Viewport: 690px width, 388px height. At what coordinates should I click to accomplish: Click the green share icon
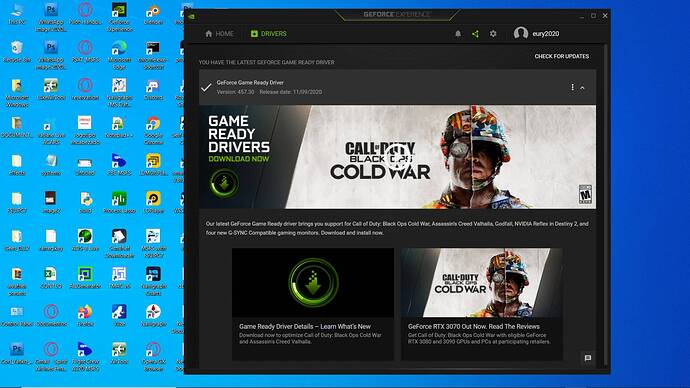(x=475, y=34)
